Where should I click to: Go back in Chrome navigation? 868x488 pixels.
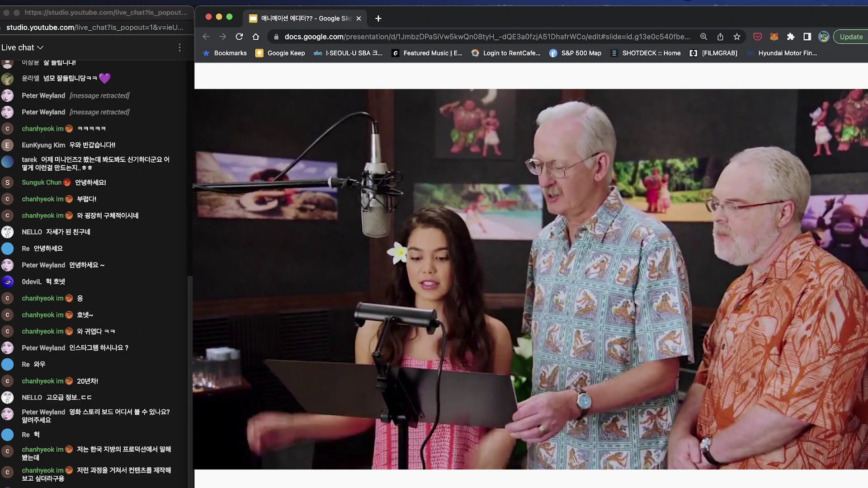206,37
